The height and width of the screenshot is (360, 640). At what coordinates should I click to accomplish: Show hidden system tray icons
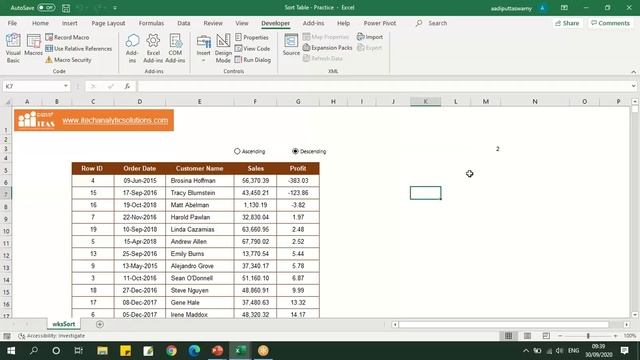pyautogui.click(x=526, y=351)
